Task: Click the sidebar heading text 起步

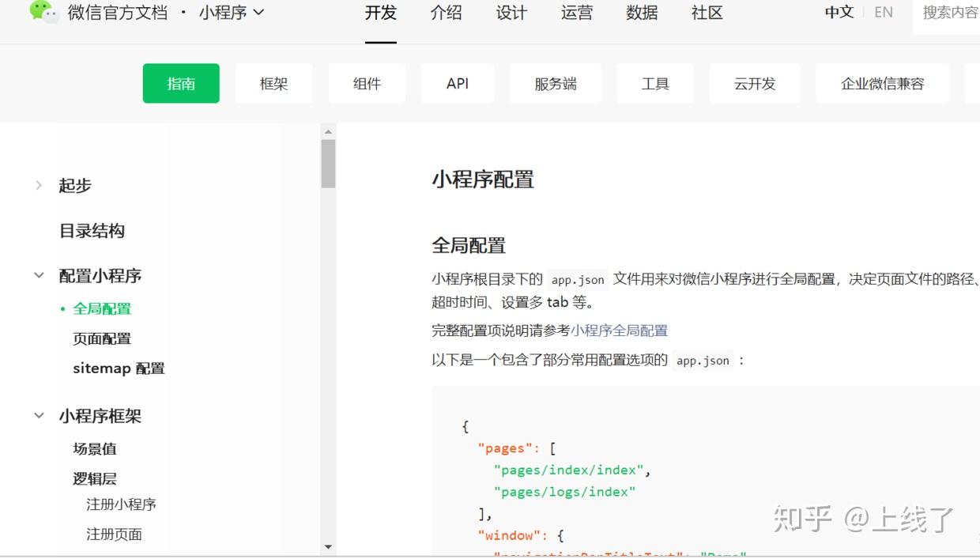Action: (x=75, y=185)
